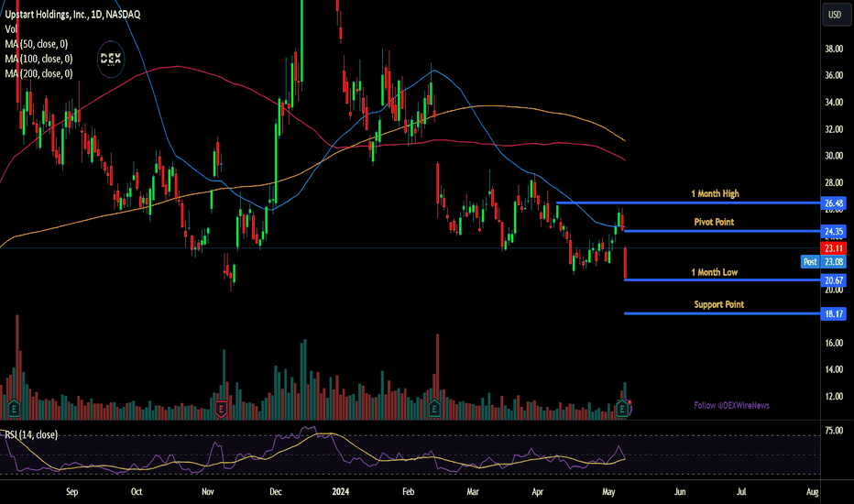Click the 28.00 price scale value
This screenshot has width=854, height=504.
point(834,182)
